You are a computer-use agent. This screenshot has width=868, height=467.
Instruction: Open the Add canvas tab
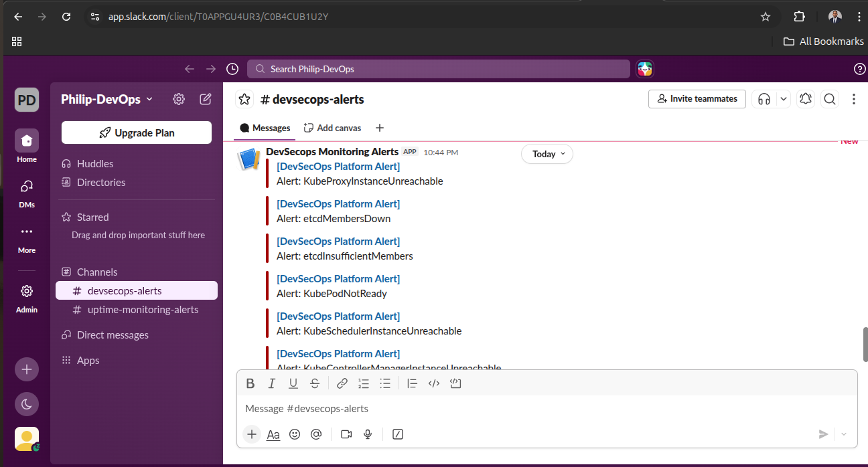click(332, 128)
